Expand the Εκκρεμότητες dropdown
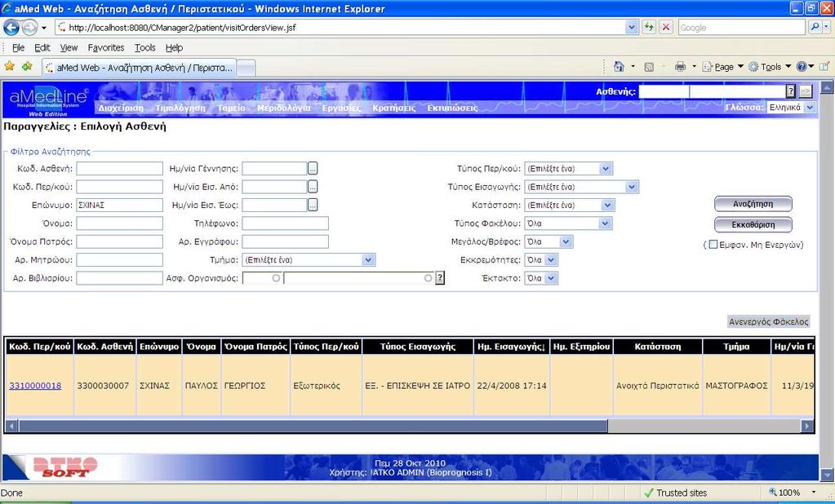 pyautogui.click(x=551, y=259)
